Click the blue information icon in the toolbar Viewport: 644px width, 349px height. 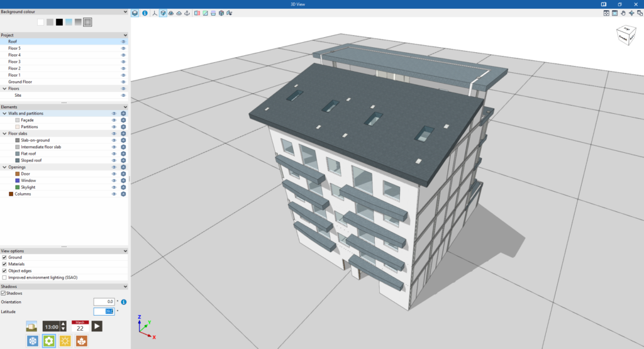pos(145,13)
